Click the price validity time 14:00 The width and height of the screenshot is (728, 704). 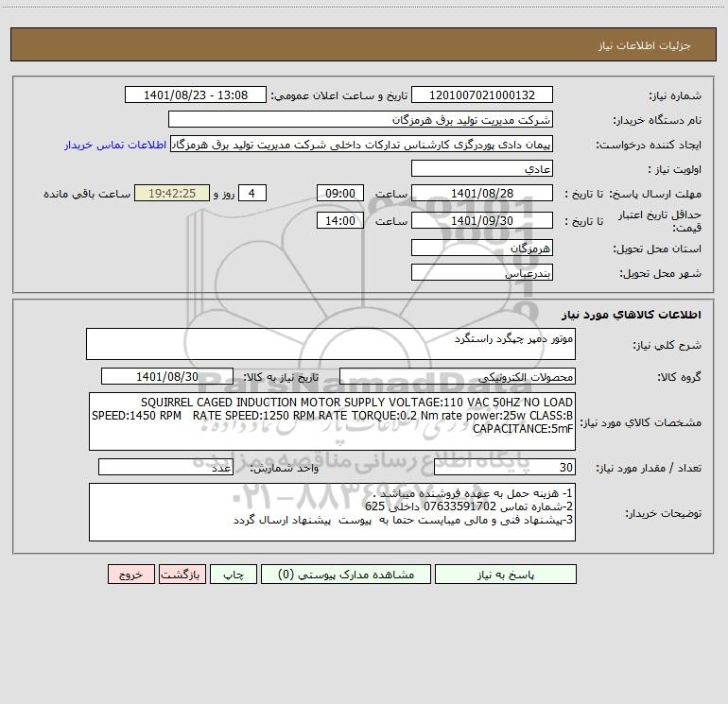(339, 220)
